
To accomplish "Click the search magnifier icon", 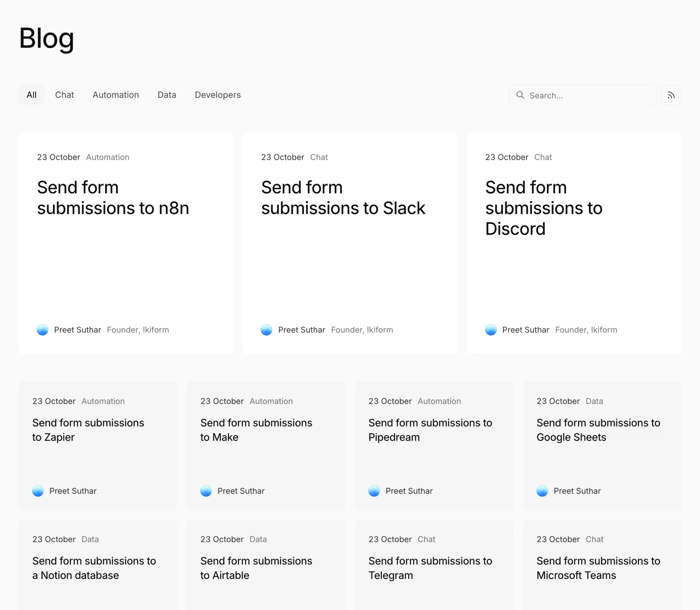I will pos(520,95).
